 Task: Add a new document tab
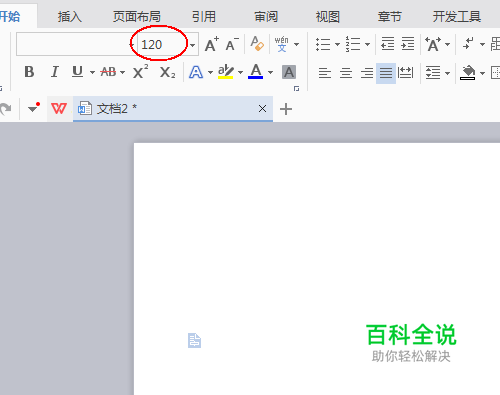286,109
